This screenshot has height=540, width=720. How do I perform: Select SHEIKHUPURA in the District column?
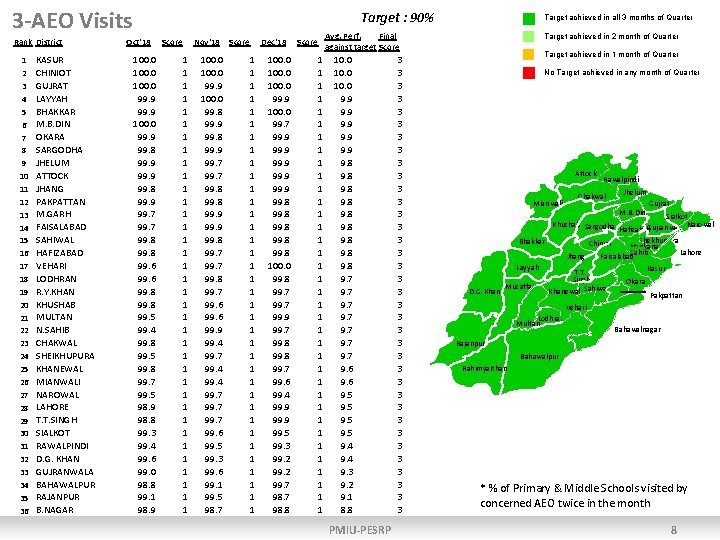coord(65,356)
